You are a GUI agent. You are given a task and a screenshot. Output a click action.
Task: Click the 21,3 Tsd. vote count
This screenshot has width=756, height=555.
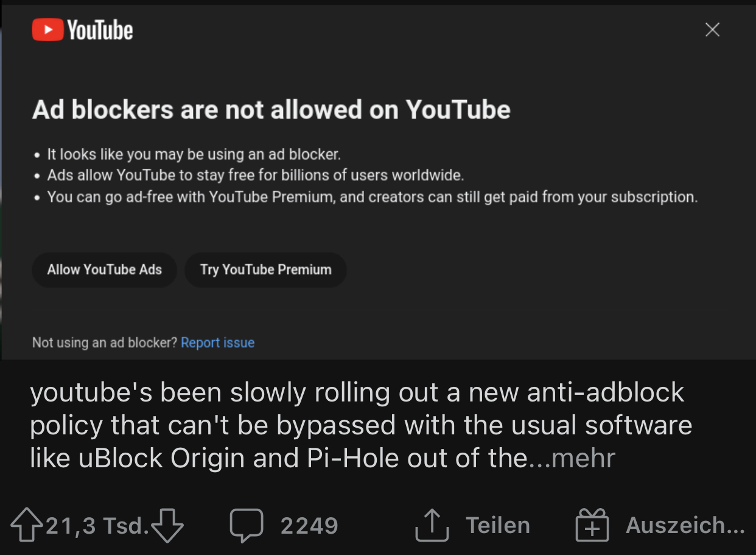pyautogui.click(x=97, y=525)
